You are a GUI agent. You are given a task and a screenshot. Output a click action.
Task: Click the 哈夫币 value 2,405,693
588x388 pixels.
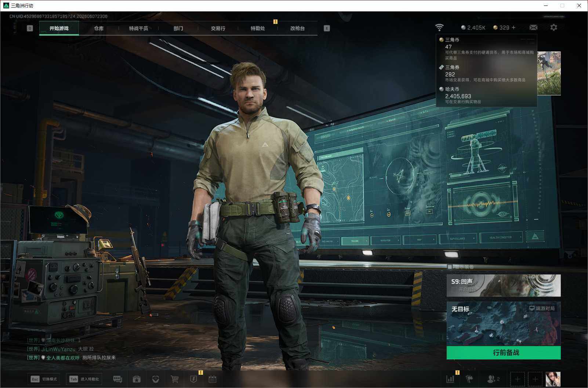click(x=458, y=96)
